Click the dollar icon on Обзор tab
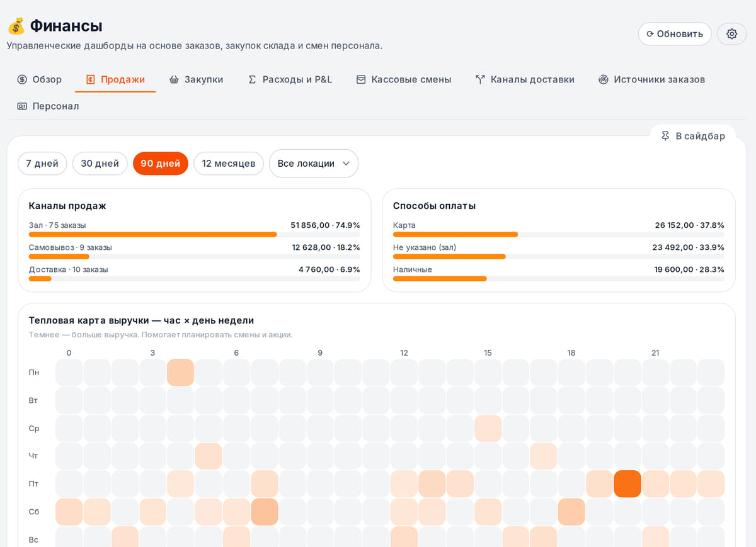 click(22, 79)
